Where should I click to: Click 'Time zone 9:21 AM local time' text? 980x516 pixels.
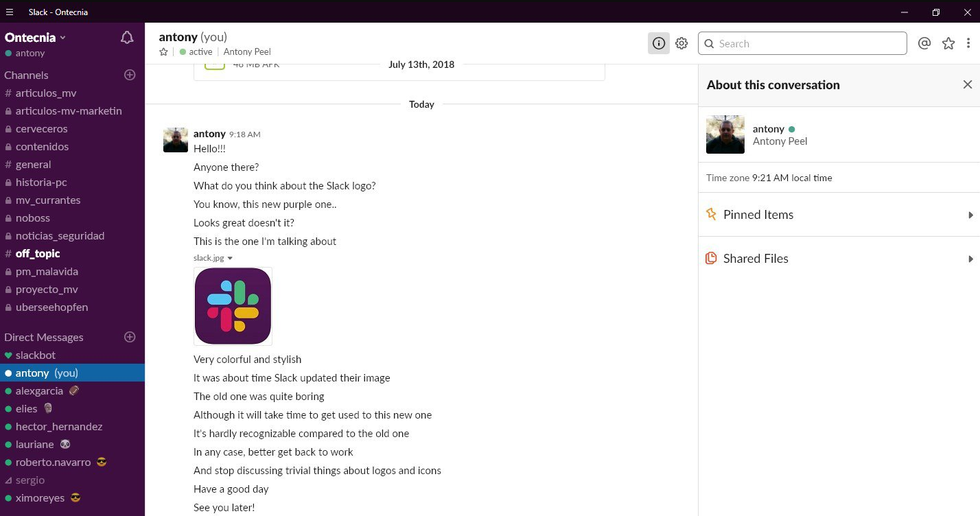769,178
